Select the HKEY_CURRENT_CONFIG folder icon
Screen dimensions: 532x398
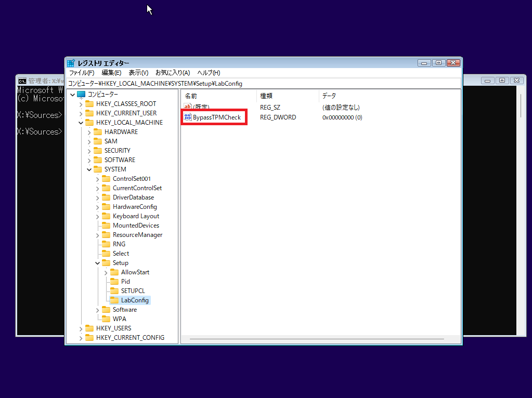pos(89,338)
